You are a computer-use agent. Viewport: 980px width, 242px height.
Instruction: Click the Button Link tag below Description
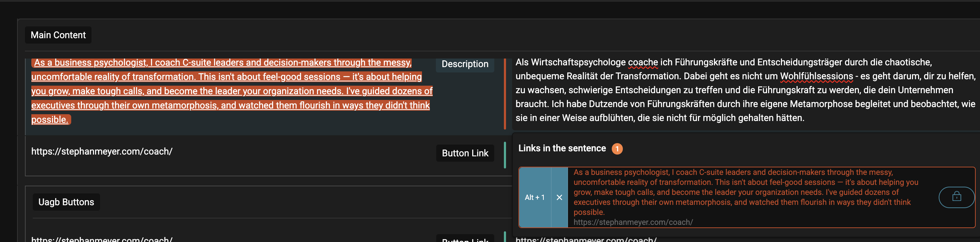click(464, 153)
